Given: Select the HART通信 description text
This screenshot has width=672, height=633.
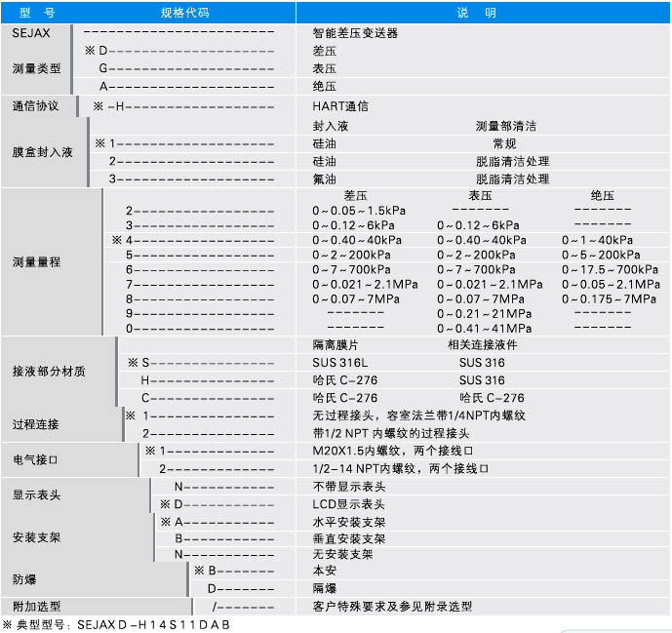Looking at the screenshot, I should 340,105.
